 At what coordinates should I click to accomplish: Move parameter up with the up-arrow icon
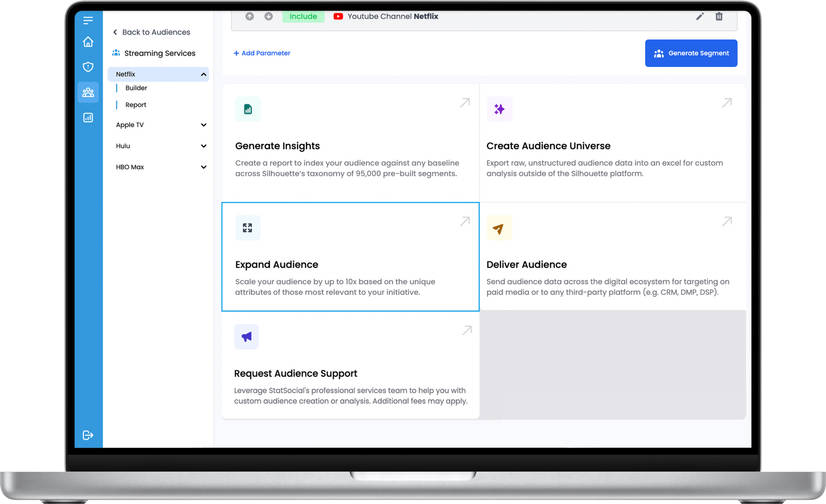[x=250, y=16]
